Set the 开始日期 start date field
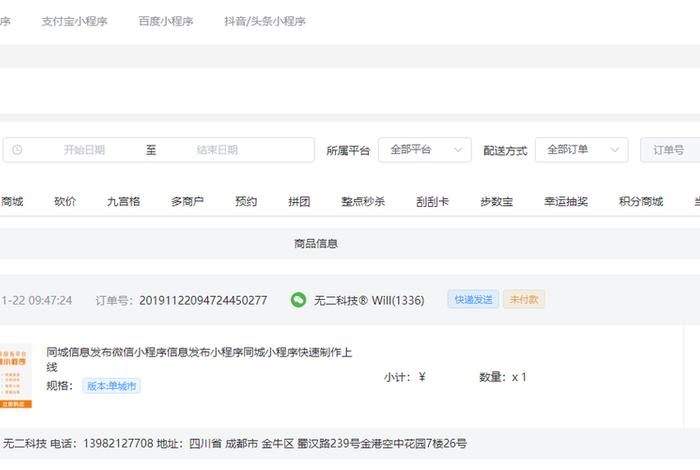 (x=84, y=150)
